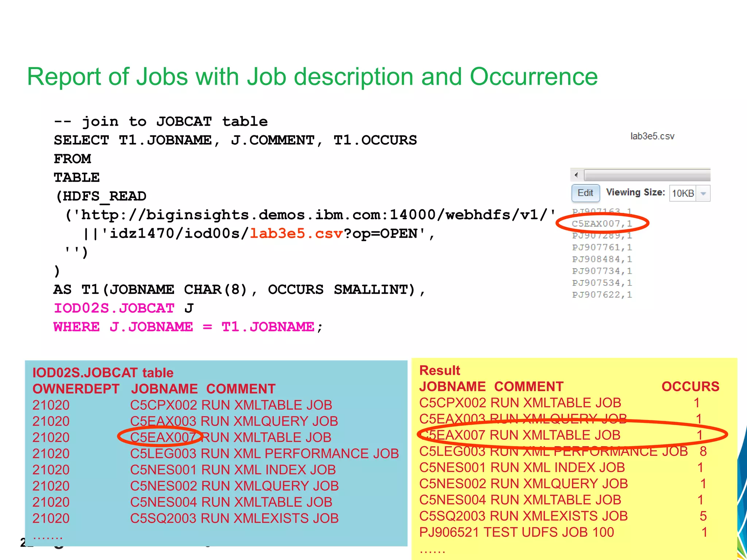Click Result row C5NES002 RUN XMLQUERY JOB
Viewport: 747px width, 560px height.
click(x=563, y=483)
